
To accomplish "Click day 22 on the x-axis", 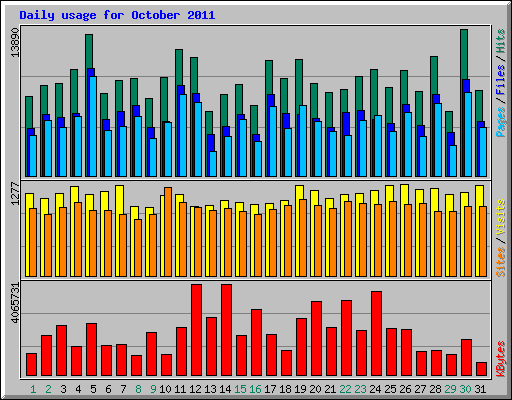I will (345, 389).
